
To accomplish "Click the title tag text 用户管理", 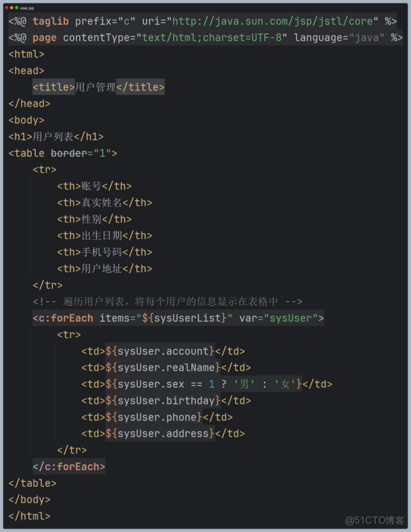I will [x=95, y=87].
